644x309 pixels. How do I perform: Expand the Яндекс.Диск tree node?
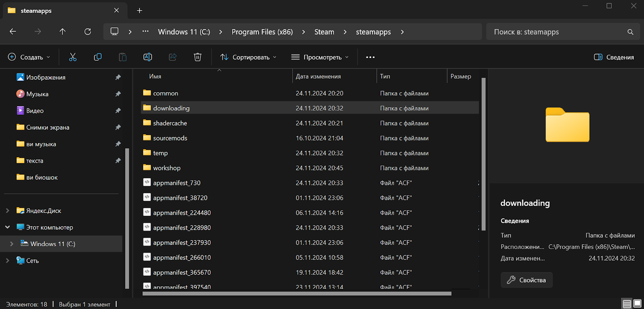tap(7, 211)
